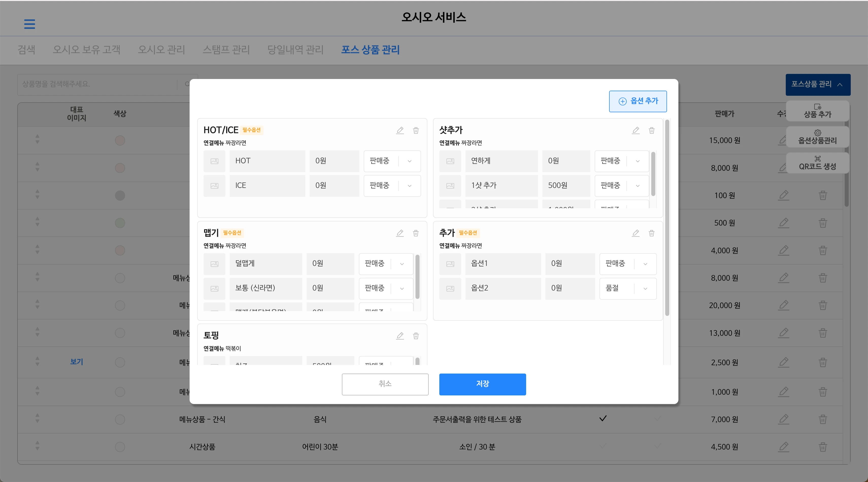Click 500원 price field for 1샷 추가
The width and height of the screenshot is (868, 482).
(x=566, y=186)
